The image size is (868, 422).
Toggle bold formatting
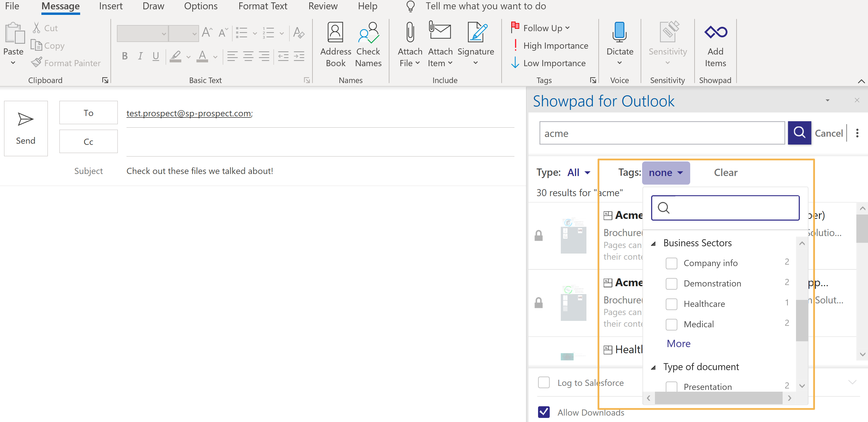125,56
